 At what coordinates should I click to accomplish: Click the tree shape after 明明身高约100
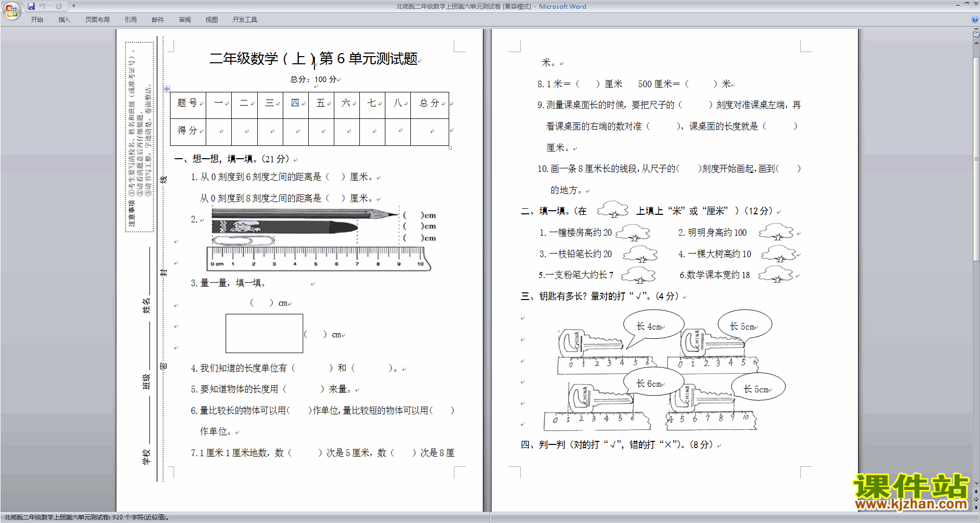[x=776, y=232]
